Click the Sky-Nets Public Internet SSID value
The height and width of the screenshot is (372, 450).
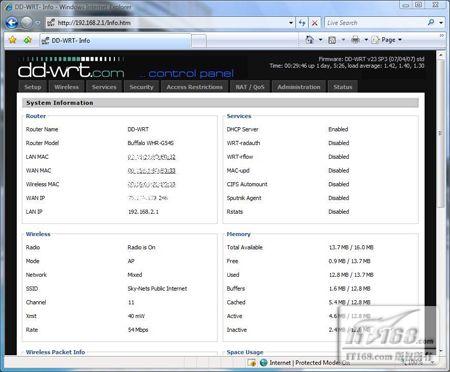tap(157, 289)
